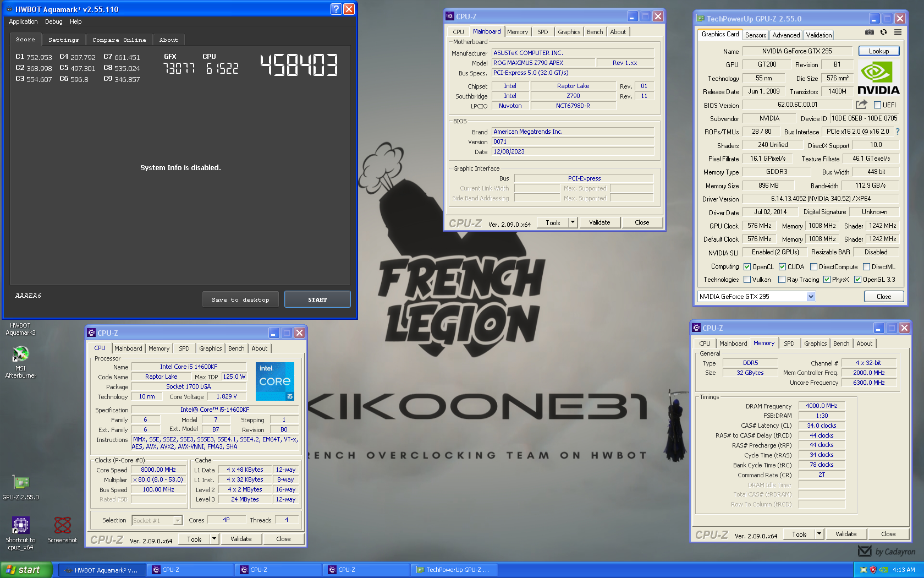Click the Bus Interface question mark icon
924x578 pixels.
898,132
